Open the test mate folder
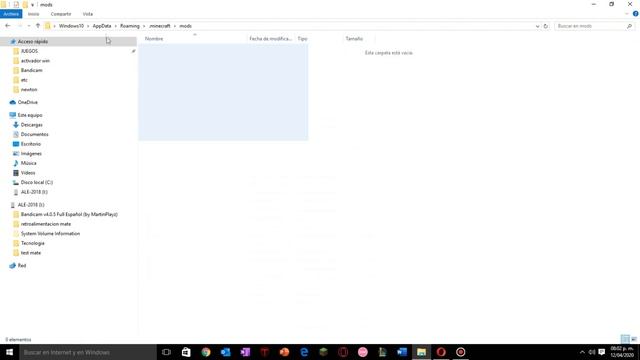The width and height of the screenshot is (640, 360). tap(31, 253)
